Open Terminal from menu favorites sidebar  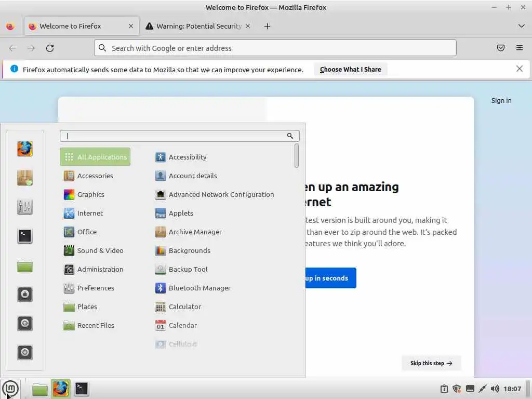25,236
